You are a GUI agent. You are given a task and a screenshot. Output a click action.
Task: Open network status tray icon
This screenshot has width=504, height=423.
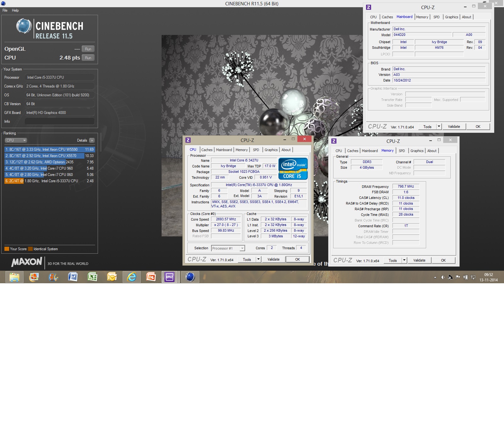pos(473,277)
